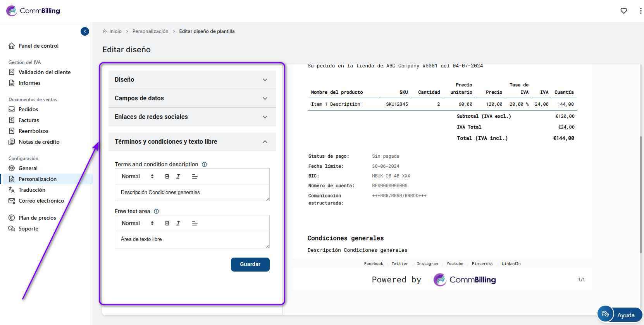Image resolution: width=644 pixels, height=325 pixels.
Task: Open text alignment in Terms editor toolbar
Action: click(x=195, y=176)
